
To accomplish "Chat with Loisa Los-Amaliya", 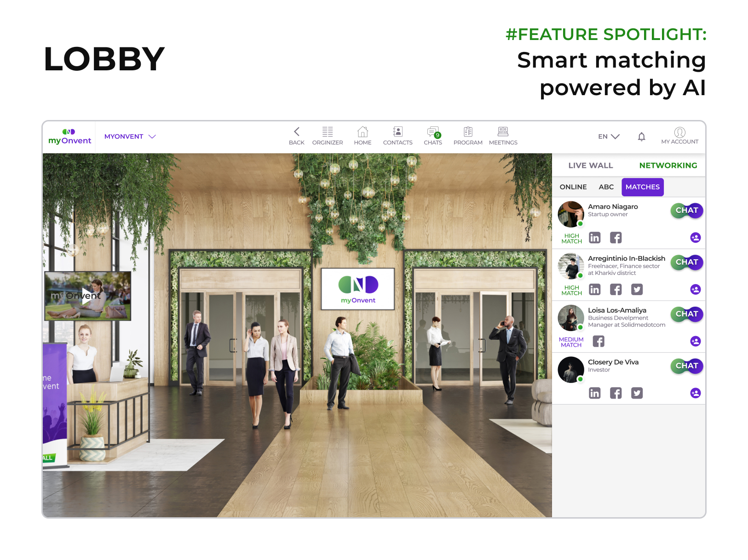I will click(x=687, y=314).
